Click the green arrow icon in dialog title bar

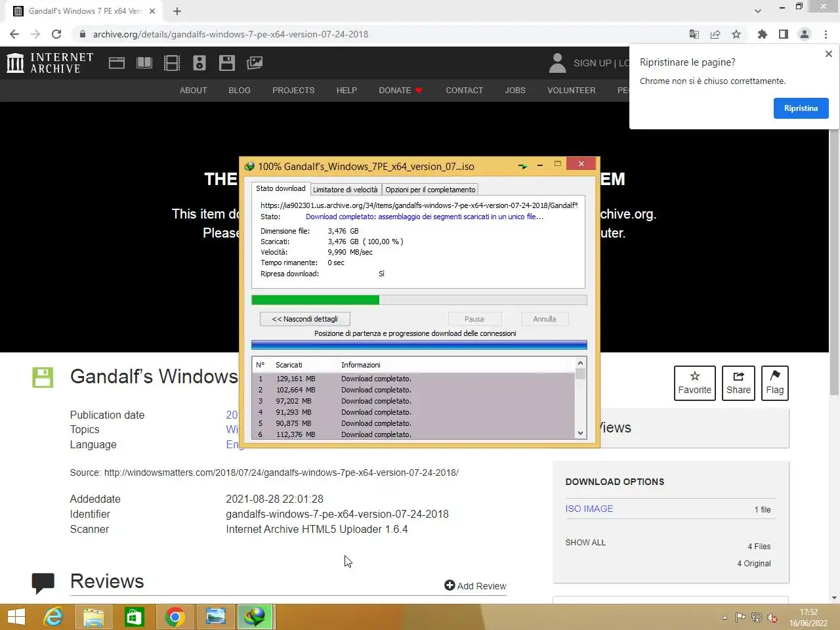point(522,166)
